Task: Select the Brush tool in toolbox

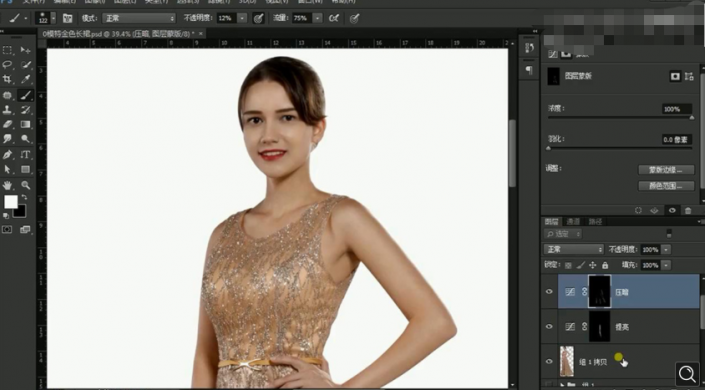Action: pos(26,95)
